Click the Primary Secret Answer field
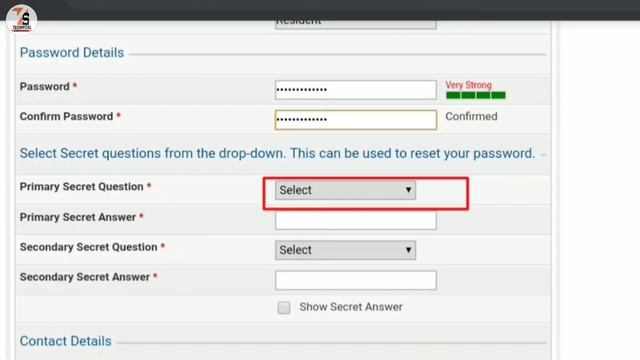Viewport: 640px width, 360px height. [x=356, y=220]
